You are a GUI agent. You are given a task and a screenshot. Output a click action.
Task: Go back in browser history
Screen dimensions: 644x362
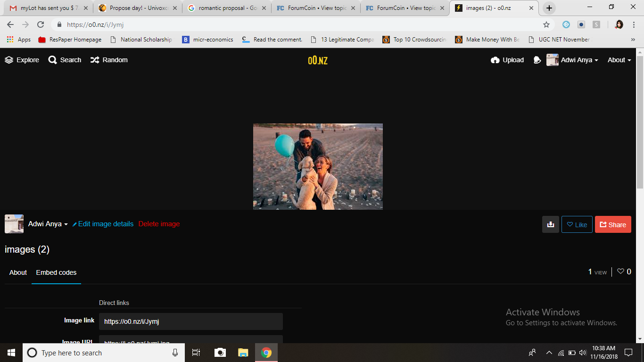click(10, 25)
